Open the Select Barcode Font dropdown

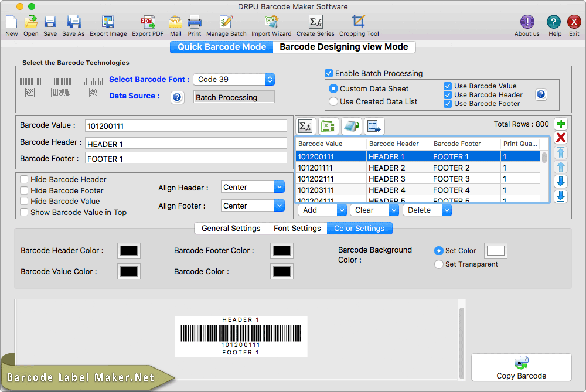[234, 79]
